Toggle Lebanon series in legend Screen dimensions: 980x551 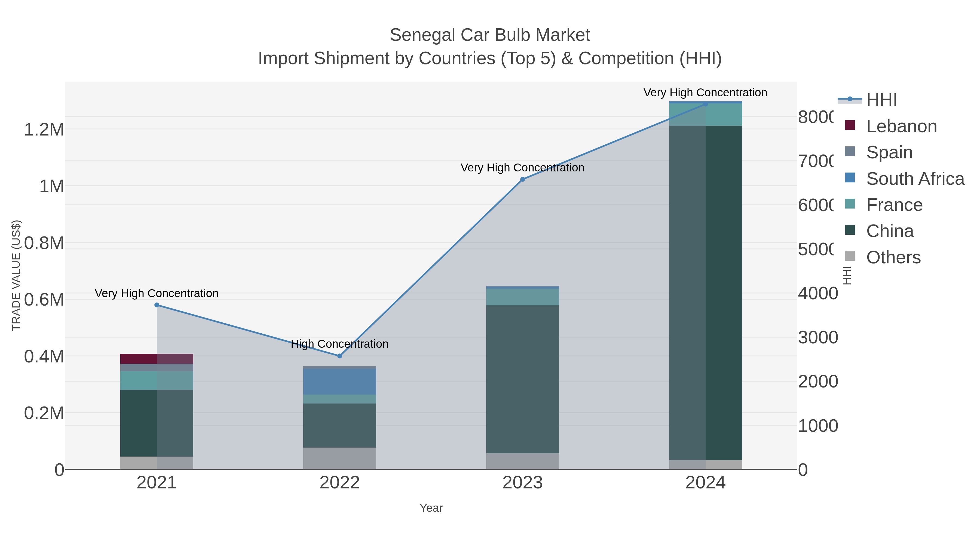click(891, 126)
